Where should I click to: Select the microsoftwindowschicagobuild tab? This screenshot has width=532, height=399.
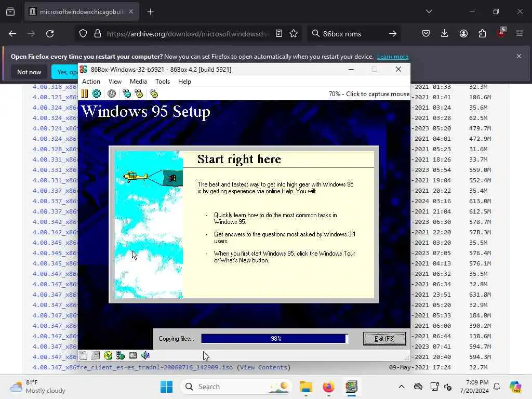click(x=82, y=12)
